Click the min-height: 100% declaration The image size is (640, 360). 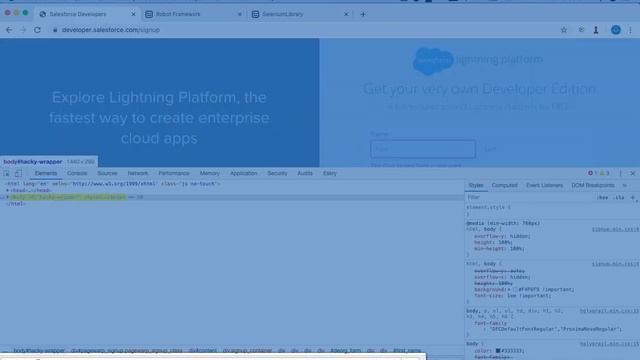(x=499, y=249)
